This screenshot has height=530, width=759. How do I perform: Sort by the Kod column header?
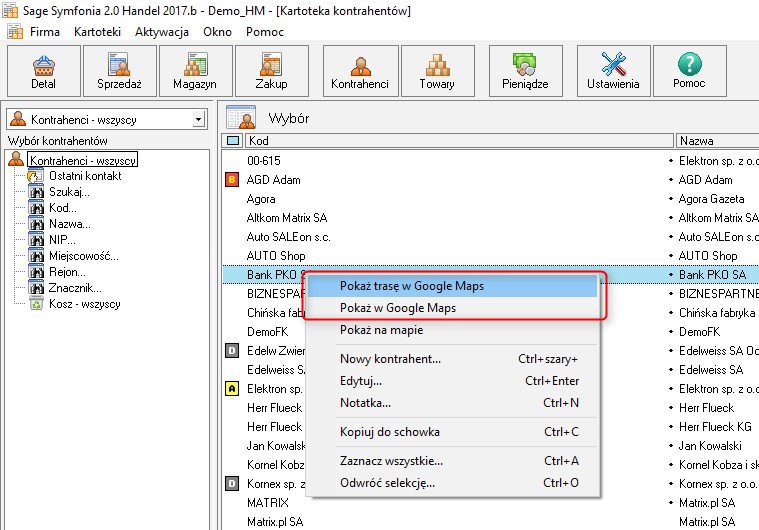coord(459,141)
